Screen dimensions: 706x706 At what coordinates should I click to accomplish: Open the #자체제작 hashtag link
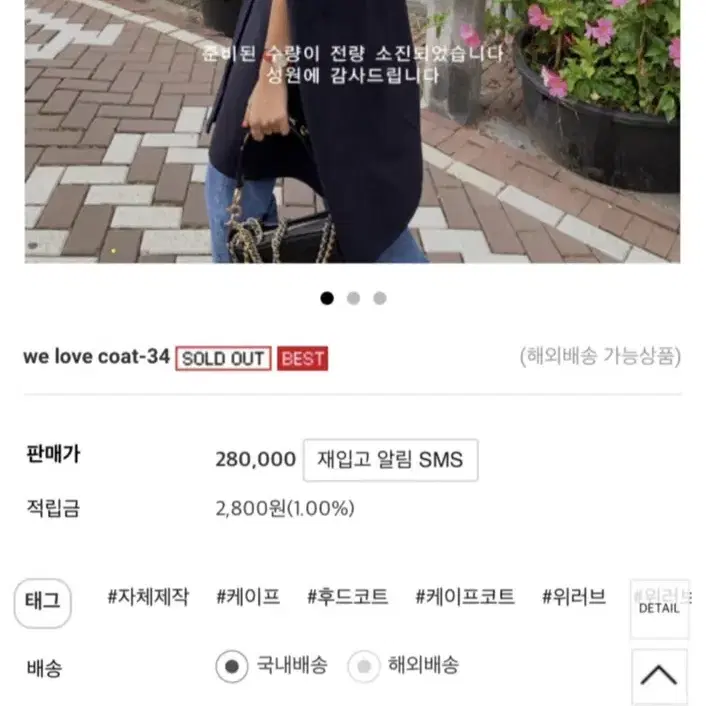148,597
